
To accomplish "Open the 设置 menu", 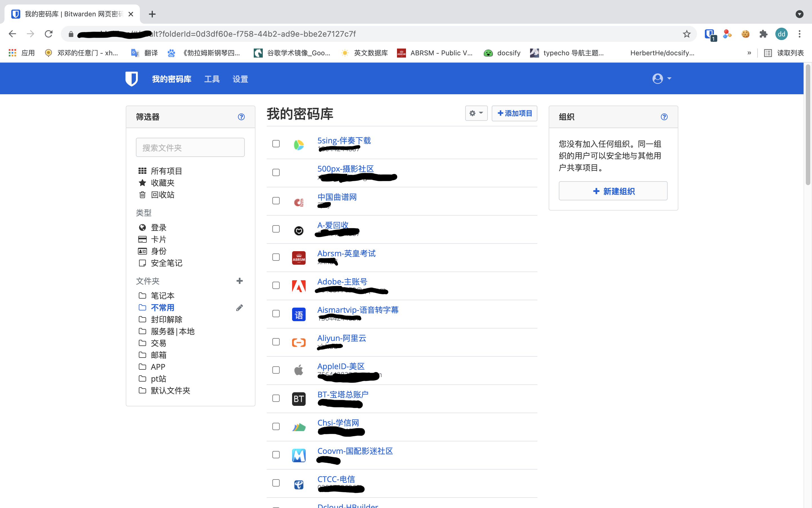I will point(240,79).
